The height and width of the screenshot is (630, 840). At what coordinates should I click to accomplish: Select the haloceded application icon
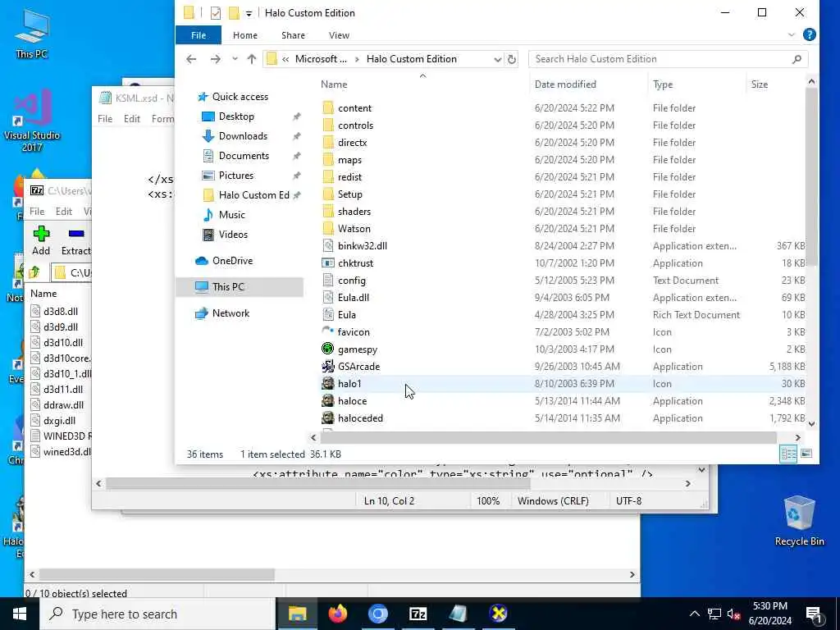pyautogui.click(x=328, y=418)
